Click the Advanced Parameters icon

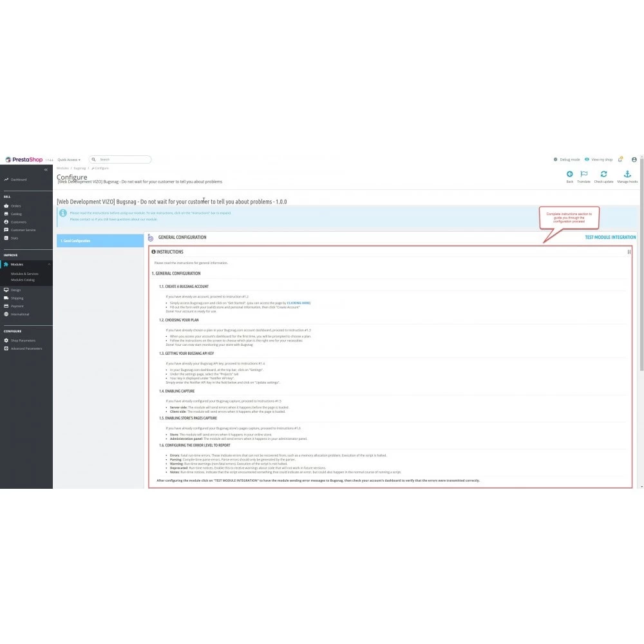tap(6, 348)
